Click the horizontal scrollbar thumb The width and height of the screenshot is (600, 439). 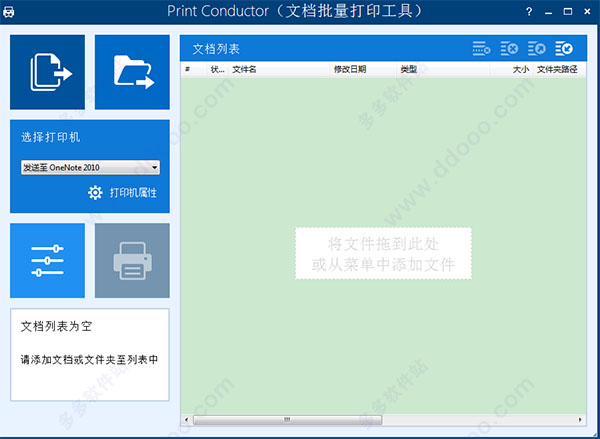click(287, 420)
